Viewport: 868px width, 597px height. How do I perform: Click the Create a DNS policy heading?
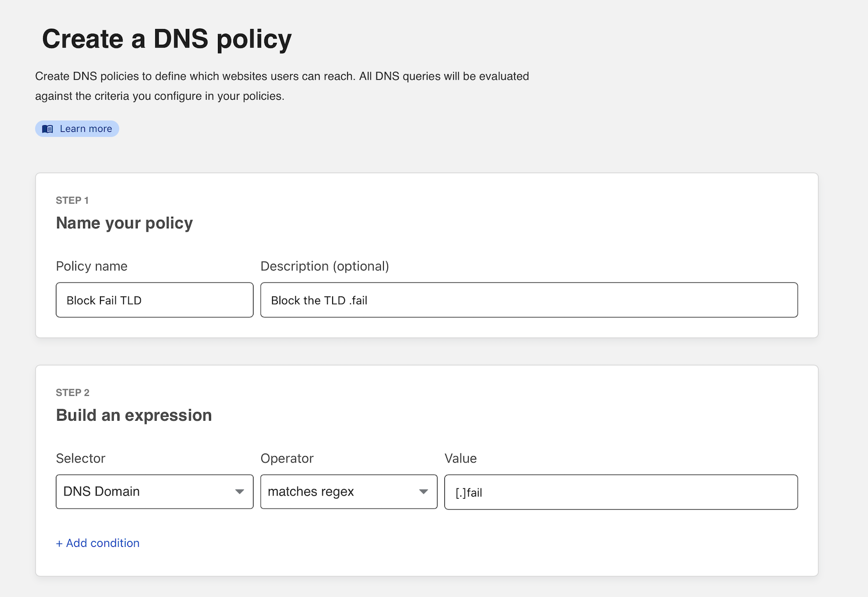tap(167, 38)
